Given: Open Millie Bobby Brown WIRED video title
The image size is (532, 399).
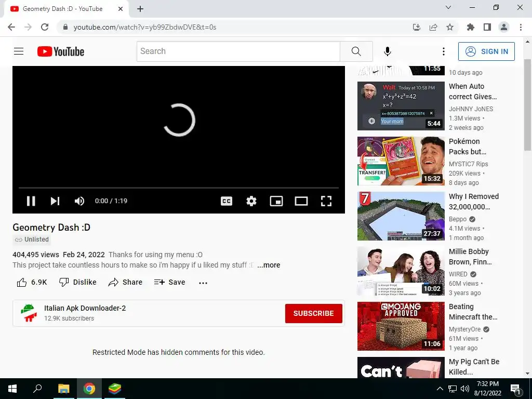Looking at the screenshot, I should tap(470, 257).
